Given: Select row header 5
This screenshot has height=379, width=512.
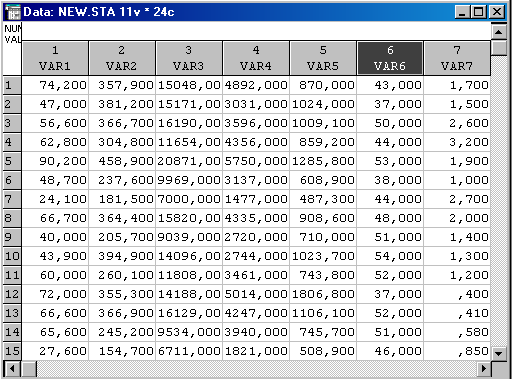Looking at the screenshot, I should 12,161.
